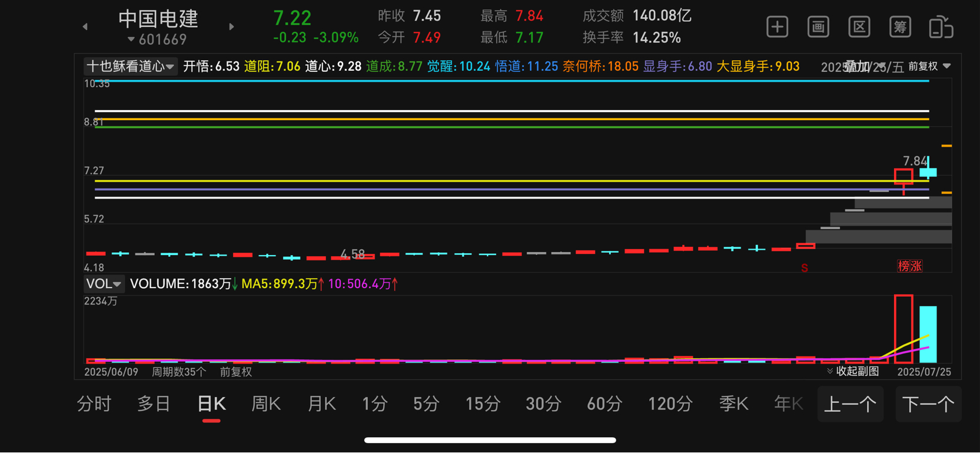Select the 5分 period tab
Screen dimensions: 980x453
pos(426,404)
